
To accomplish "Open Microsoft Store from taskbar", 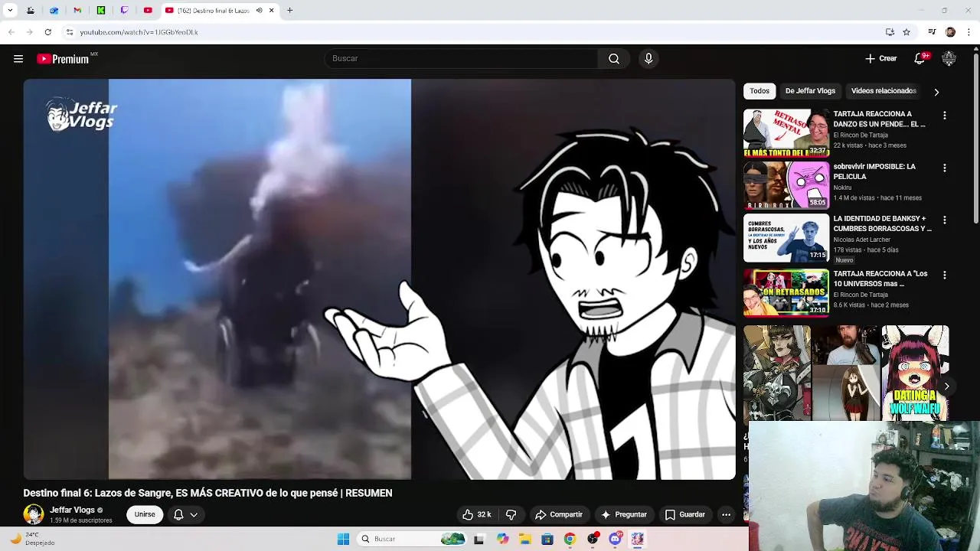I will click(x=547, y=540).
